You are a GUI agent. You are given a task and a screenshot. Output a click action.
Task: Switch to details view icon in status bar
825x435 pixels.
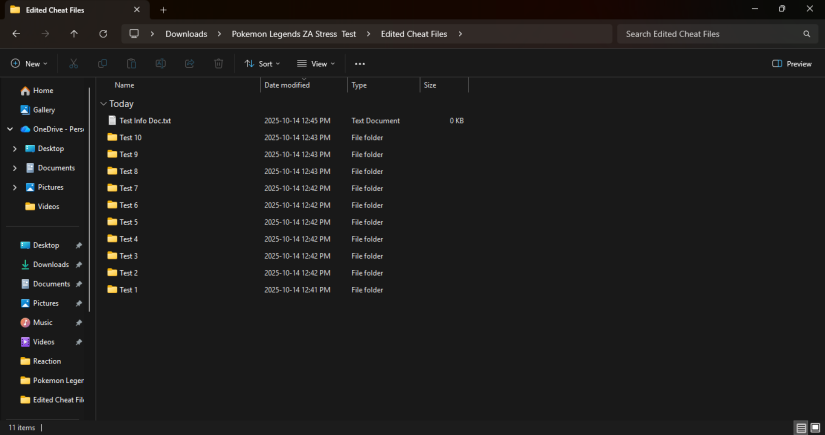(801, 428)
